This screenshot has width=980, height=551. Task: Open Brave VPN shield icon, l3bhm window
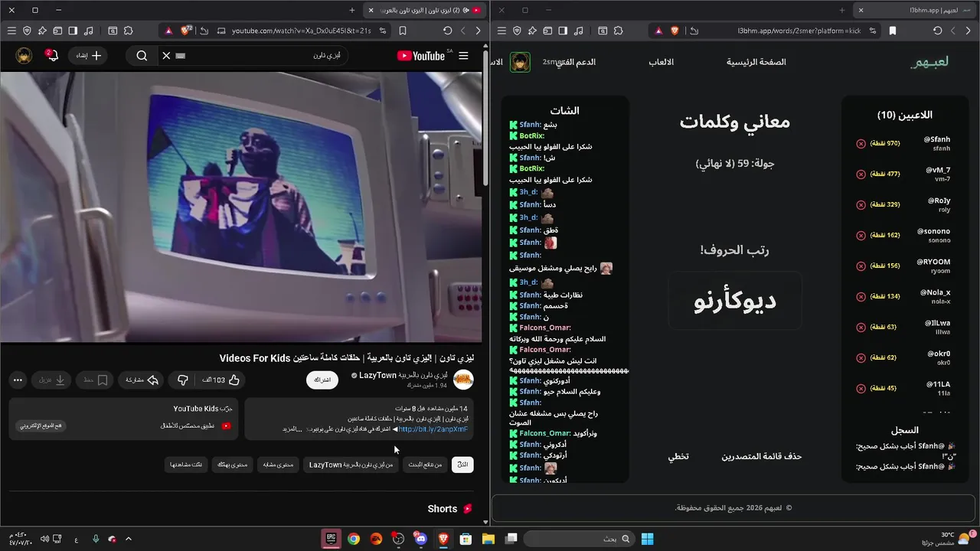518,31
